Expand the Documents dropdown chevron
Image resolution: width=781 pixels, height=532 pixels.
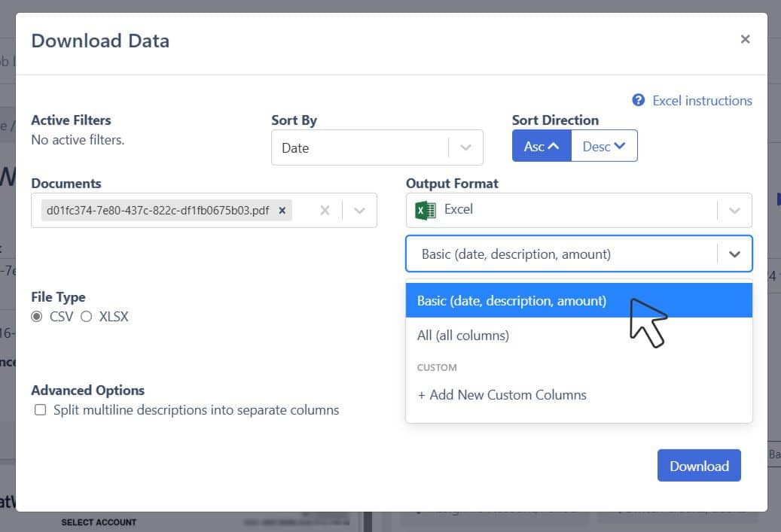(x=359, y=211)
